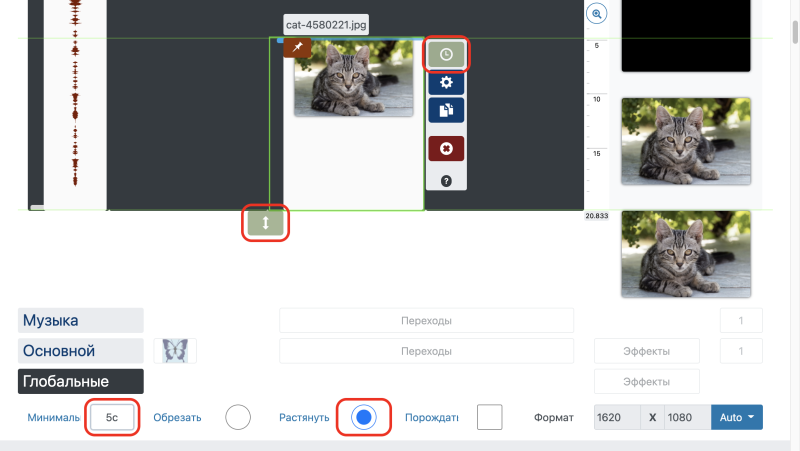This screenshot has height=451, width=800.
Task: Click the butterfly image next to Основной
Action: tap(175, 351)
